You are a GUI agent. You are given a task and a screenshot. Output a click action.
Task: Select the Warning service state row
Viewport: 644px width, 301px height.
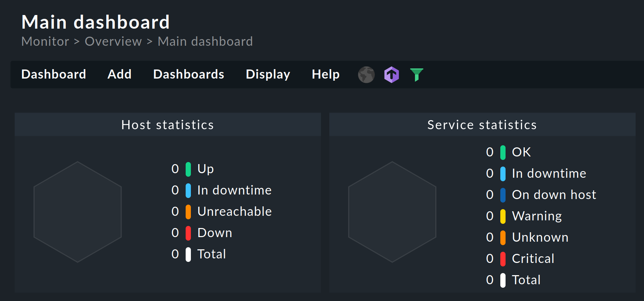click(x=524, y=216)
